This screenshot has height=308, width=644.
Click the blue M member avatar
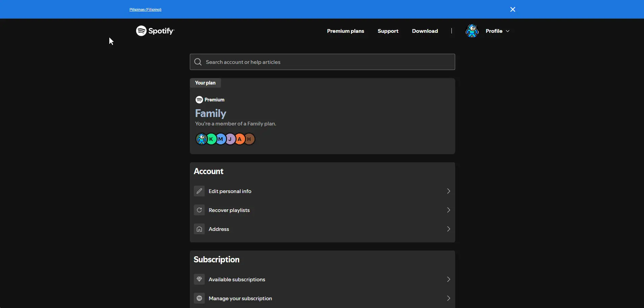coord(221,139)
